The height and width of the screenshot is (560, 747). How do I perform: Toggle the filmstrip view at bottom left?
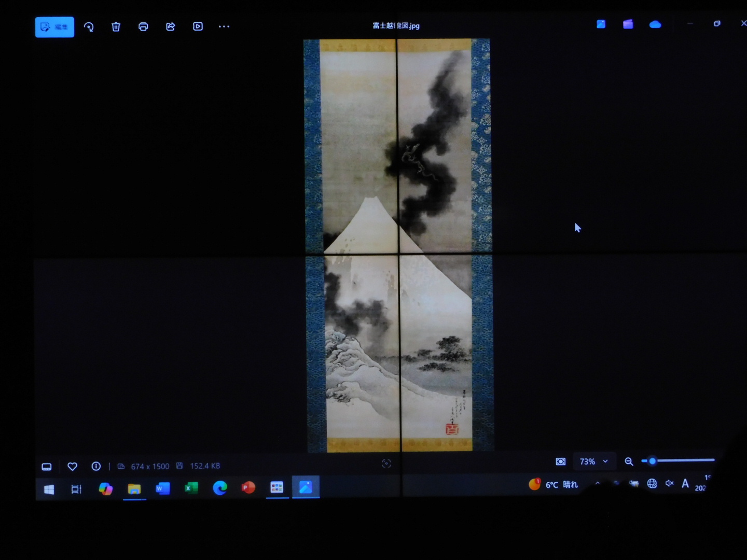(47, 467)
